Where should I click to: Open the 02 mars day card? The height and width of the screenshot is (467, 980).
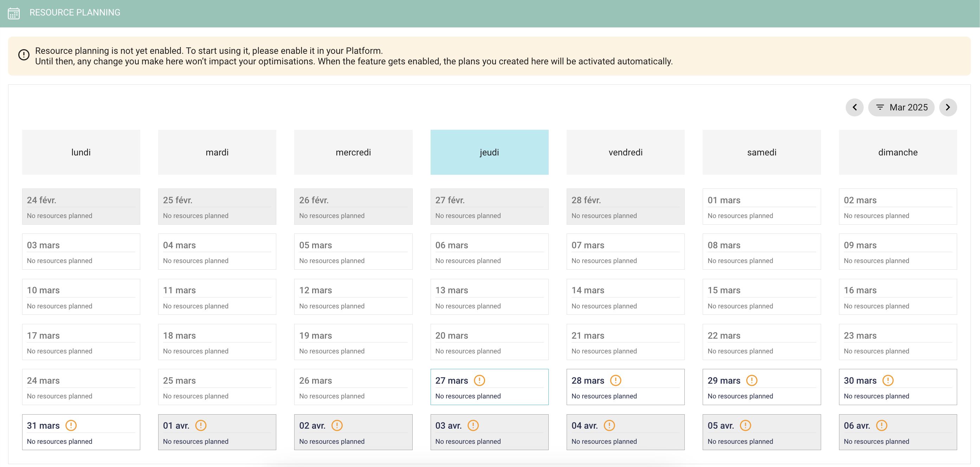(898, 207)
